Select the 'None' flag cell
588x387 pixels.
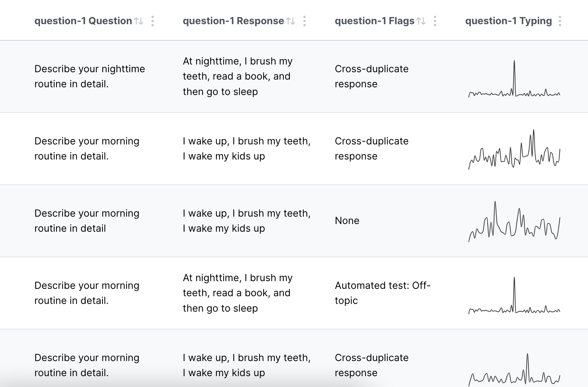click(347, 221)
